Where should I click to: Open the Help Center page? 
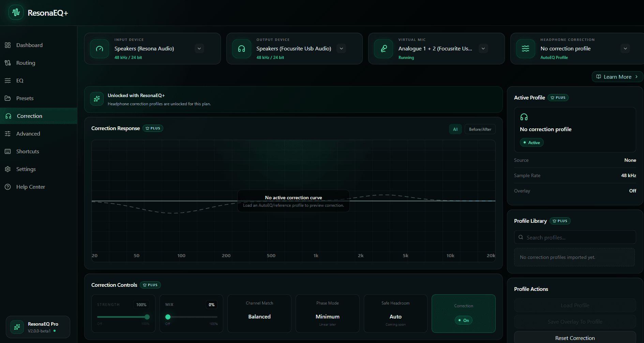(39, 187)
